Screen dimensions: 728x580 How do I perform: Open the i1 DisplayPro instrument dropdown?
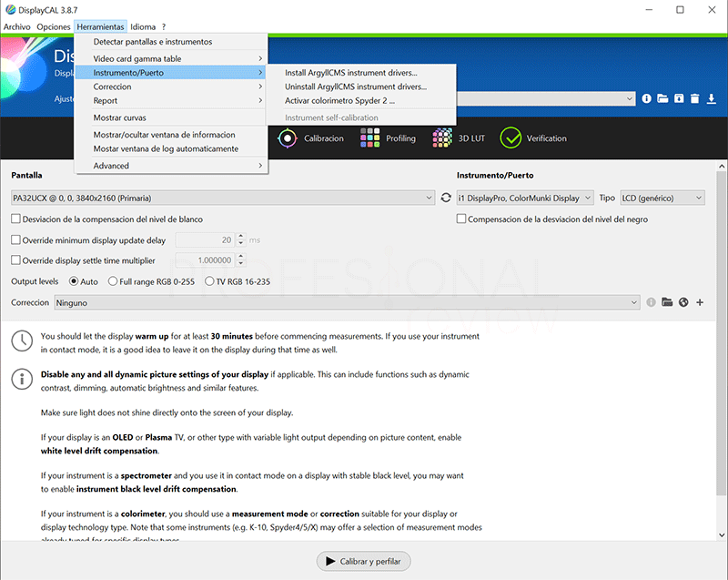(x=525, y=198)
